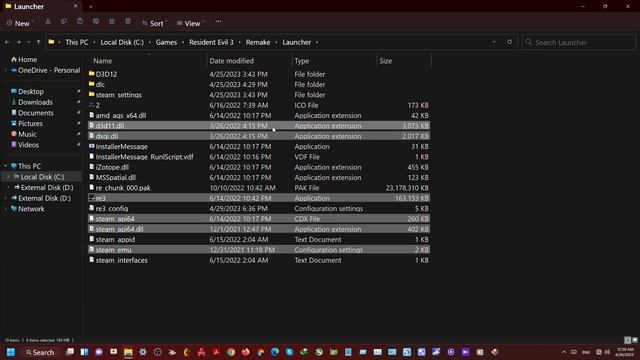Open File Explorer taskbar icon
Image resolution: width=640 pixels, height=360 pixels.
tap(128, 352)
